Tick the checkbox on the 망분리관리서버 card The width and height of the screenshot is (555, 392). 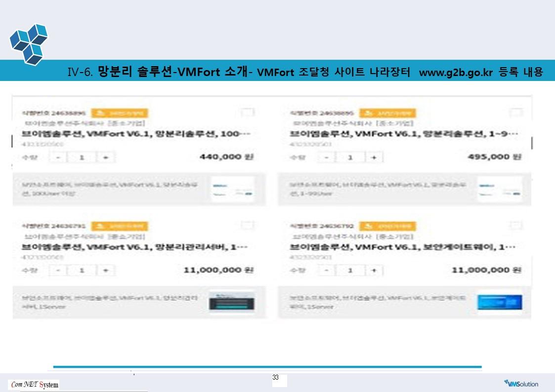247,225
